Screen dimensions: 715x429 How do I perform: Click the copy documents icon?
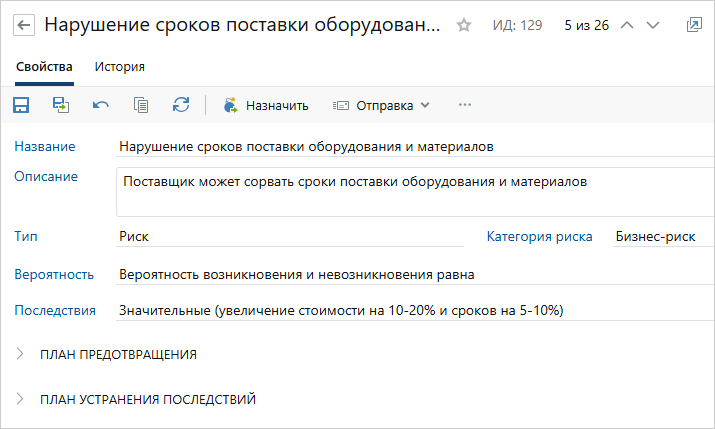coord(141,105)
